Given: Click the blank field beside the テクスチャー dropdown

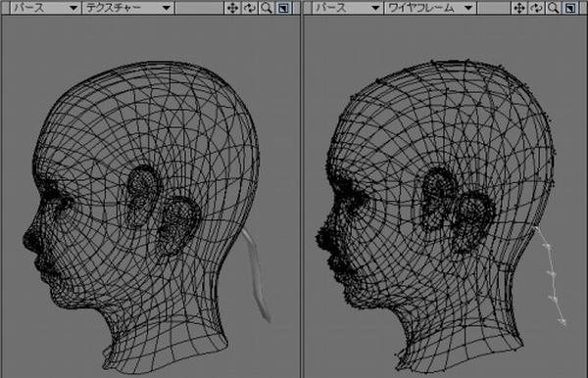Looking at the screenshot, I should point(199,8).
